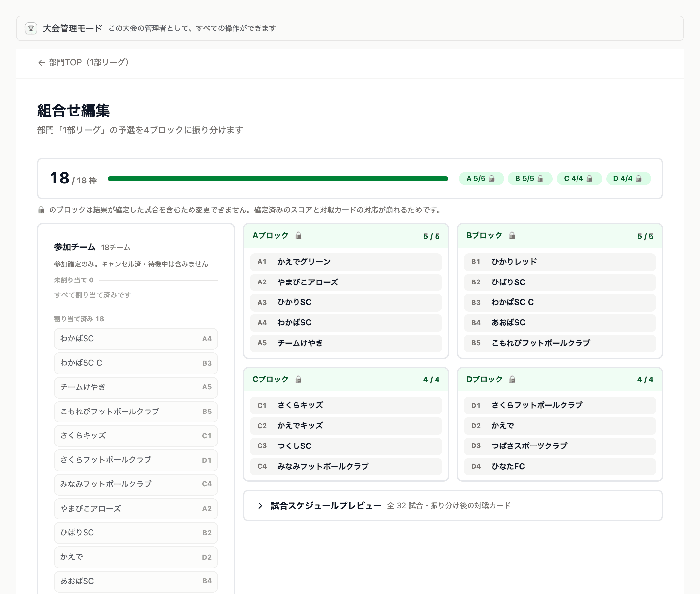Select さくらキッズ C1 in team list

pos(136,436)
